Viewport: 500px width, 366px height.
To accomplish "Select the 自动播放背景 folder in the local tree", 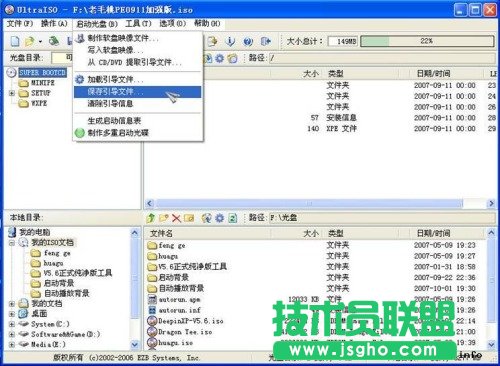I will (x=67, y=294).
